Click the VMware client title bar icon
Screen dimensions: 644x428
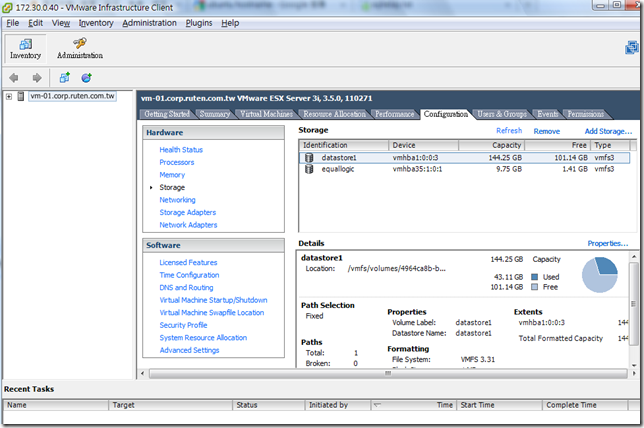7,7
